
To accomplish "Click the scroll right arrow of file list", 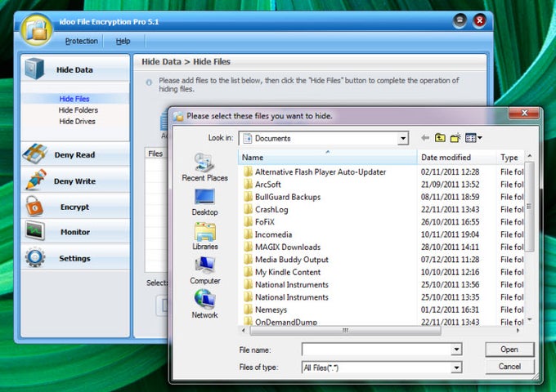I will coord(518,331).
